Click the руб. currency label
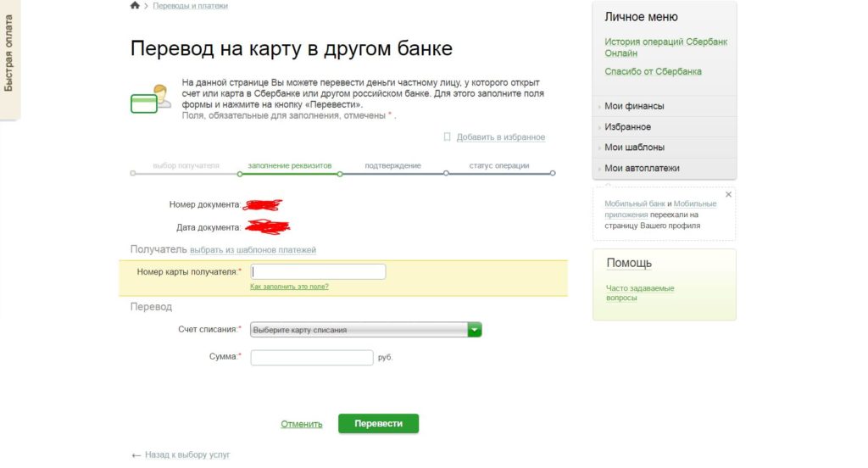Image resolution: width=868 pixels, height=468 pixels. click(386, 358)
